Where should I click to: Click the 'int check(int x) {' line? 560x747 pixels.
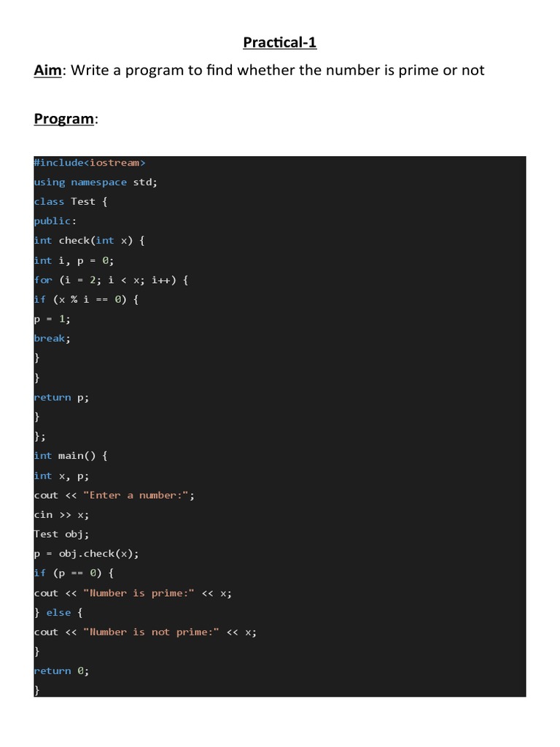(89, 241)
